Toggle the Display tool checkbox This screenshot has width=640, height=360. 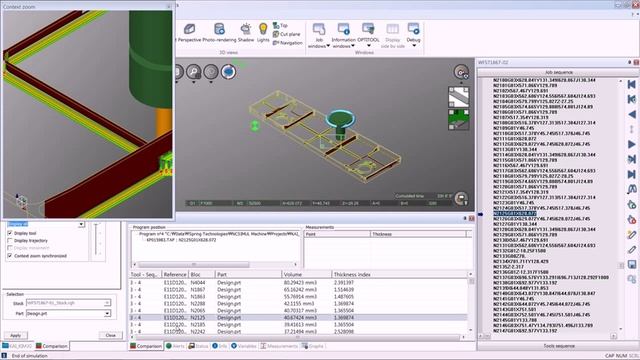tap(10, 233)
